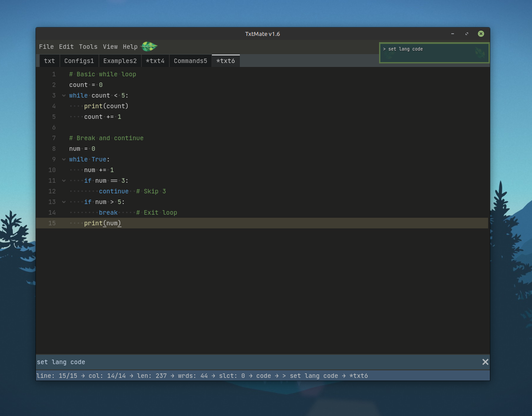Open the Edit menu
The width and height of the screenshot is (532, 416).
click(66, 47)
